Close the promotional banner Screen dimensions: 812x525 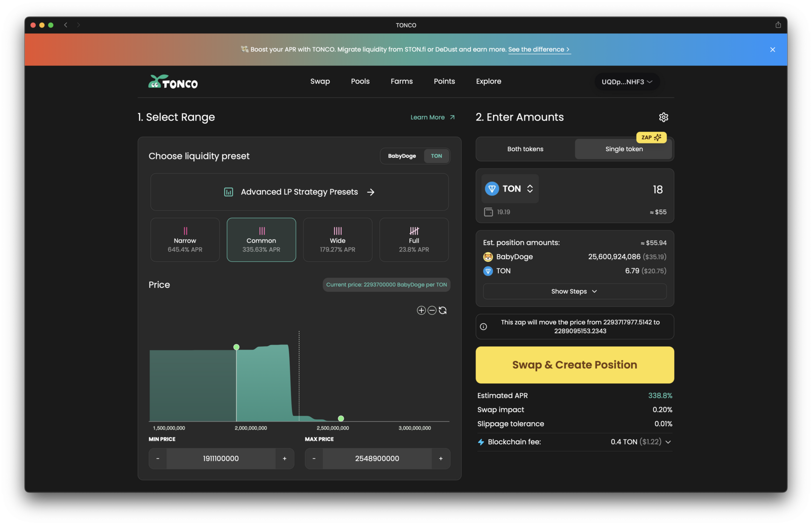pos(772,50)
